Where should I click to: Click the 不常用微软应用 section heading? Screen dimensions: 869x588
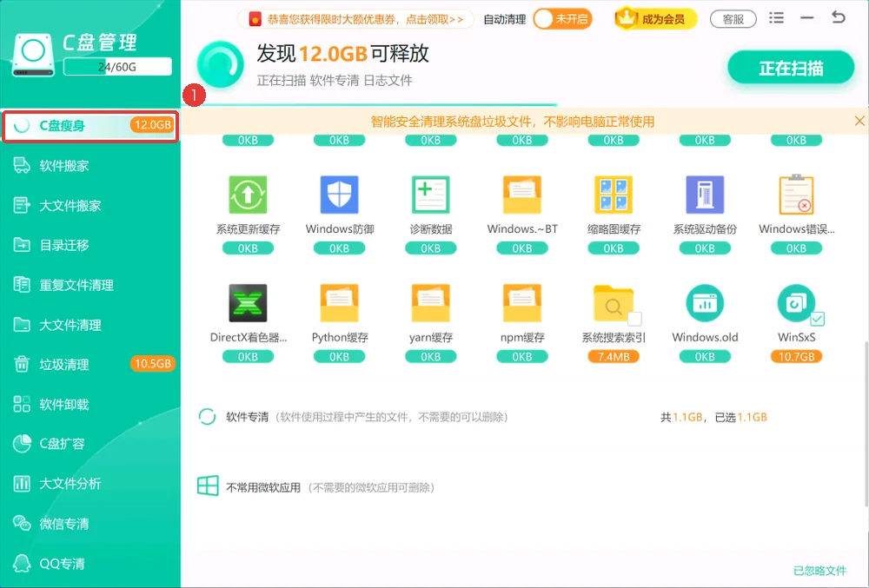point(263,487)
